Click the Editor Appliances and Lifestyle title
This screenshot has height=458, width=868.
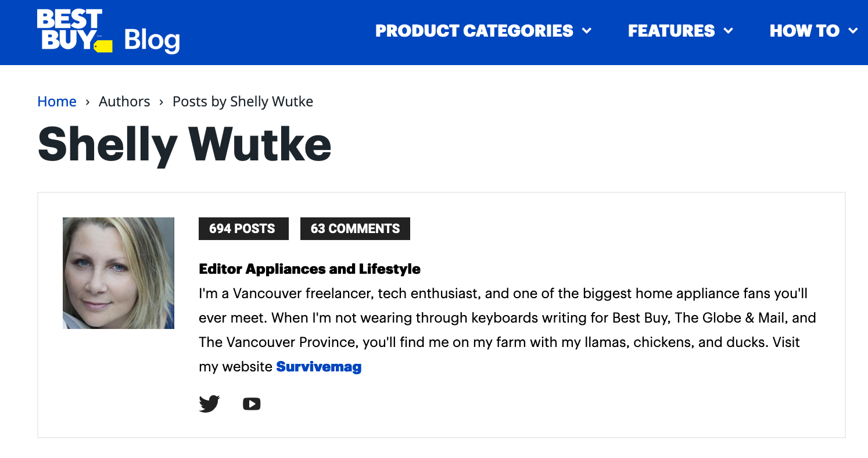310,269
